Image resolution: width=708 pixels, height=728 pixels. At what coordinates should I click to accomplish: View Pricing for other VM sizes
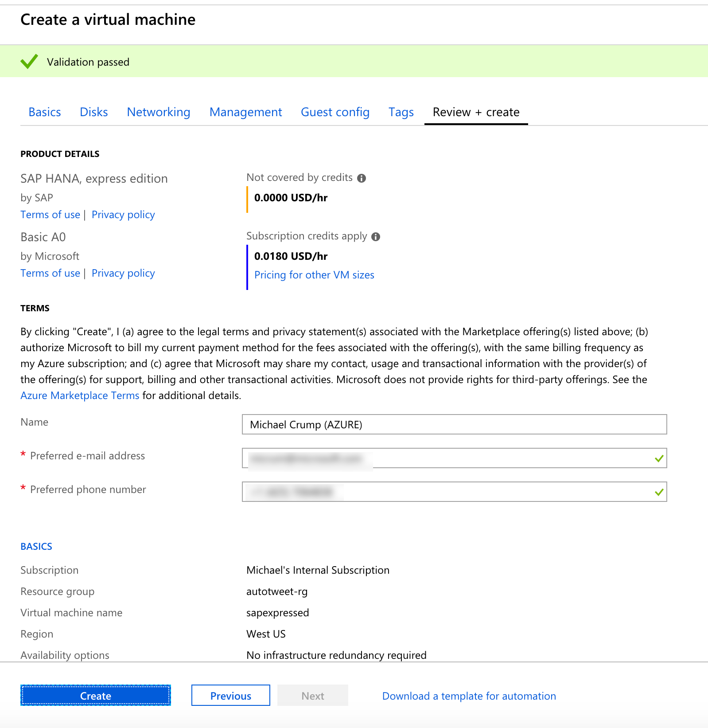pos(315,275)
